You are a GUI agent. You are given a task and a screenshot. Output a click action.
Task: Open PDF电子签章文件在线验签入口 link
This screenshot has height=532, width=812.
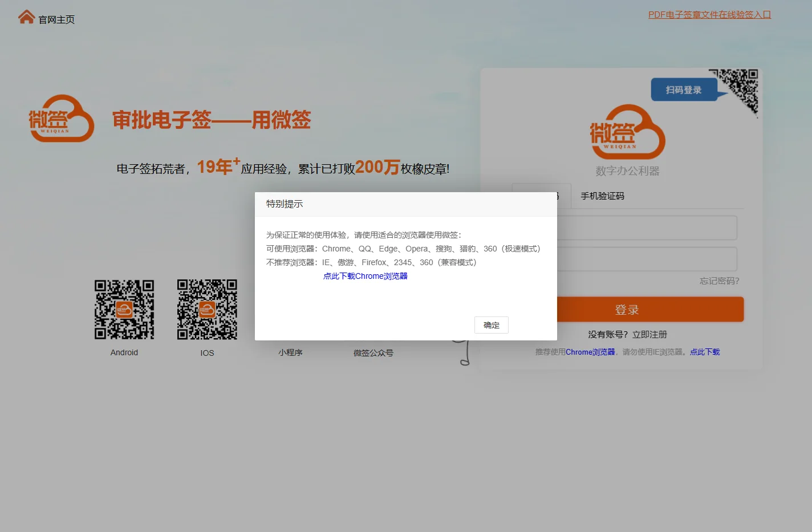point(709,15)
